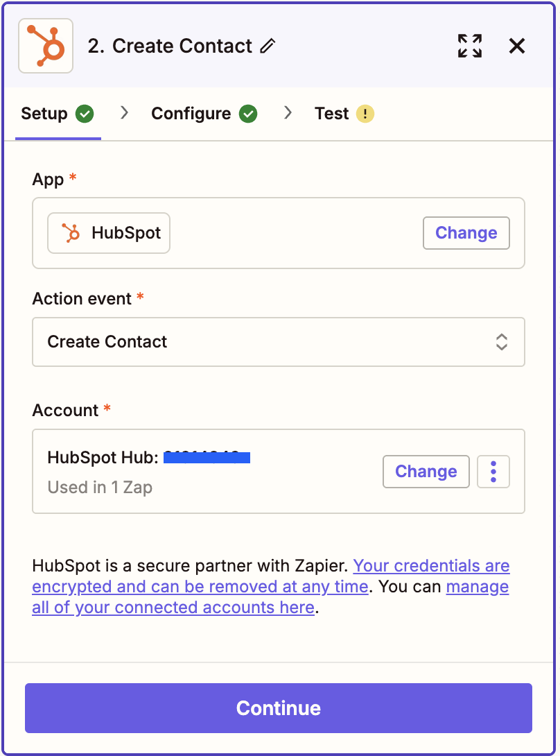Close the Create Contact panel
Viewport: 560px width, 756px height.
click(517, 46)
